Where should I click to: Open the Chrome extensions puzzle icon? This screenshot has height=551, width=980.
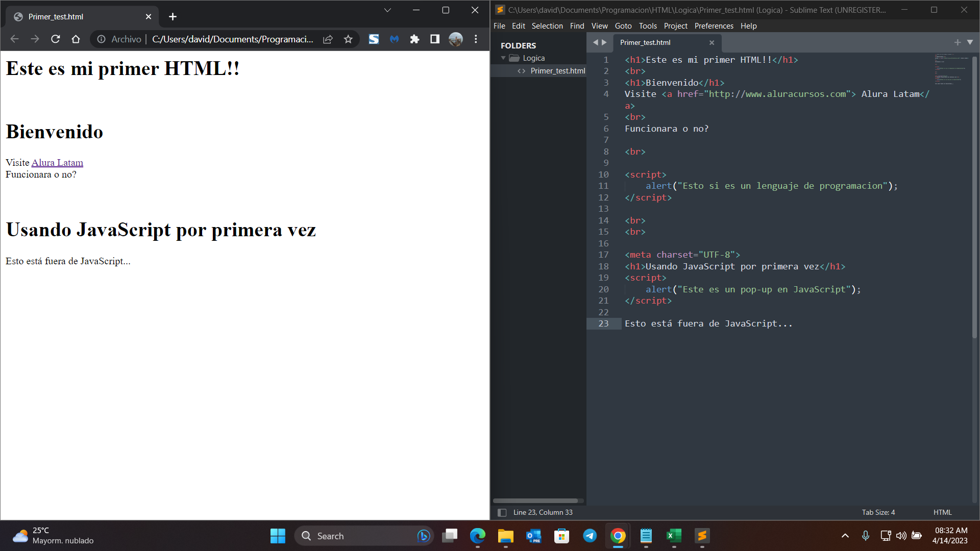click(x=414, y=39)
